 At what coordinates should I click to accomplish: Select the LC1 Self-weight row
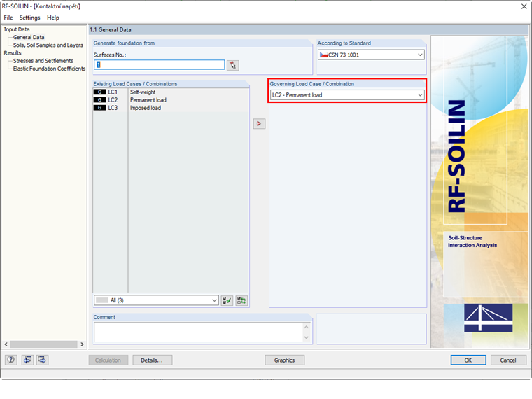tap(171, 92)
